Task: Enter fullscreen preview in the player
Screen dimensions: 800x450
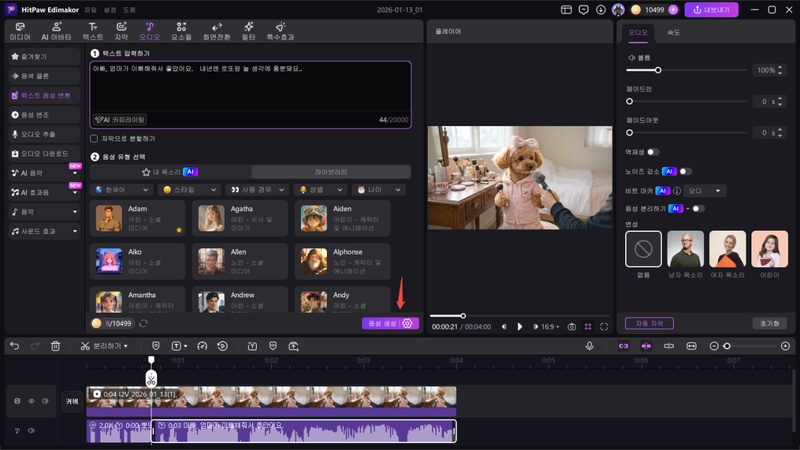Action: coord(603,326)
